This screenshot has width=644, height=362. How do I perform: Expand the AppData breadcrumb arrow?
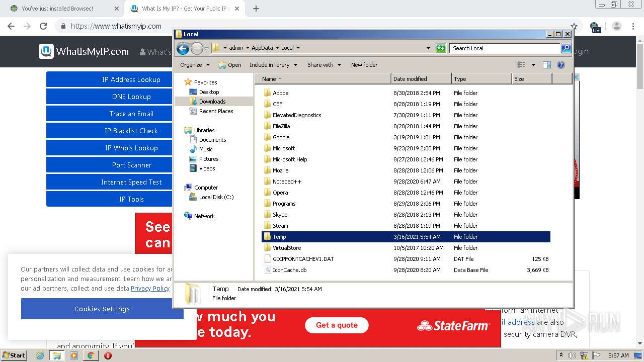point(277,48)
